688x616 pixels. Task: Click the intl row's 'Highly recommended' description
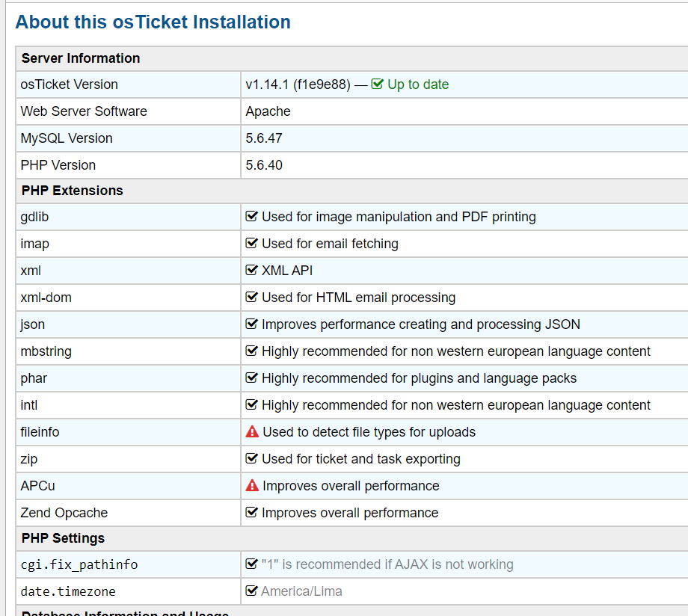(456, 405)
